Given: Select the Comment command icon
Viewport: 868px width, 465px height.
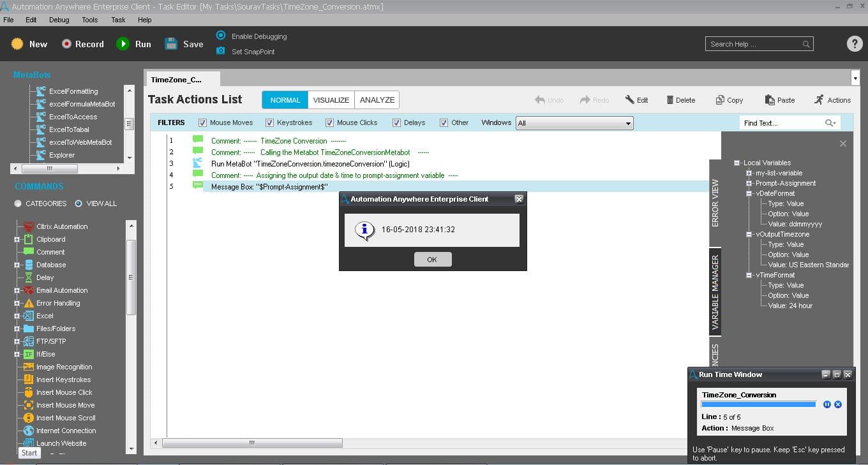Looking at the screenshot, I should coord(29,252).
